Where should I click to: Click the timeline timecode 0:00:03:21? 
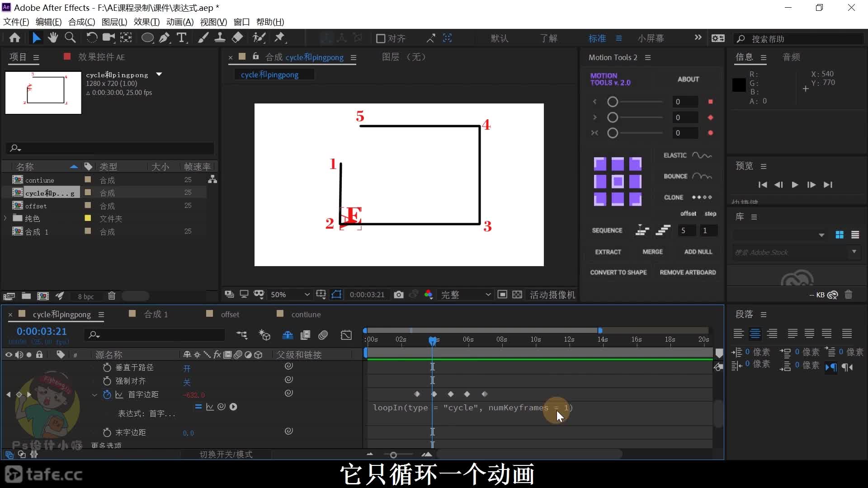pos(42,331)
